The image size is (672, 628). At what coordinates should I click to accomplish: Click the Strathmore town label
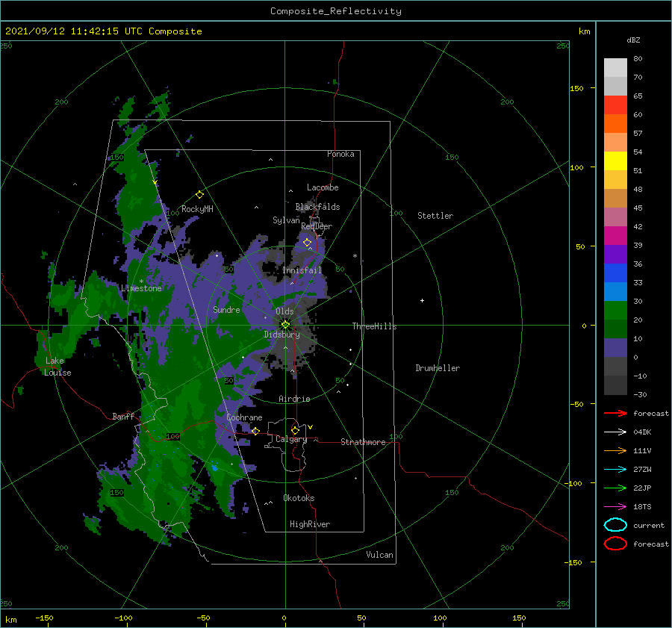(x=363, y=442)
